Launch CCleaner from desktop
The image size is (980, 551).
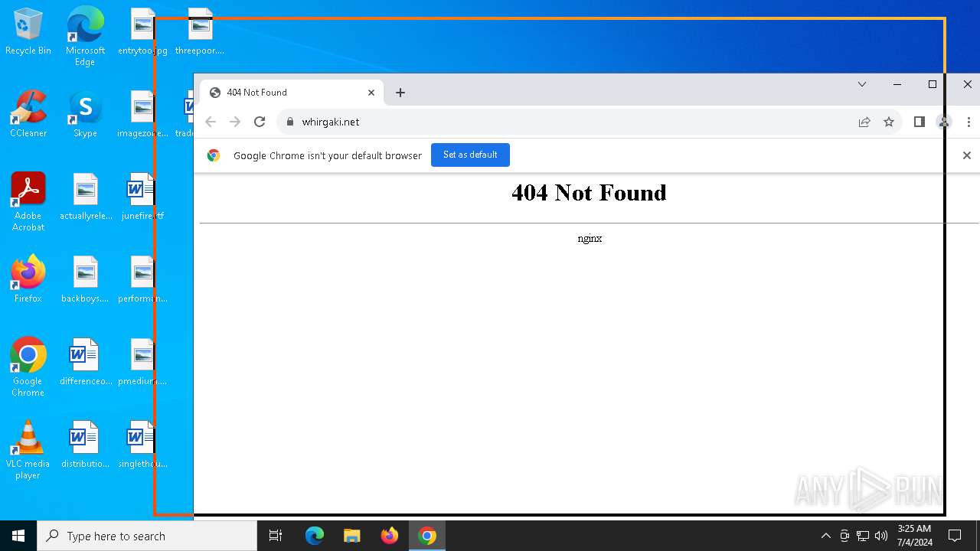pyautogui.click(x=28, y=113)
